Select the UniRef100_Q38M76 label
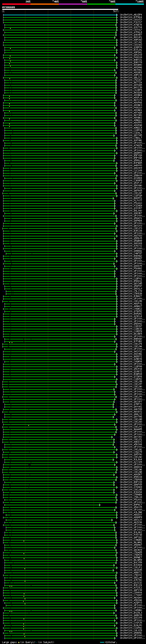Image resolution: width=146 pixels, height=644 pixels. pyautogui.click(x=131, y=47)
